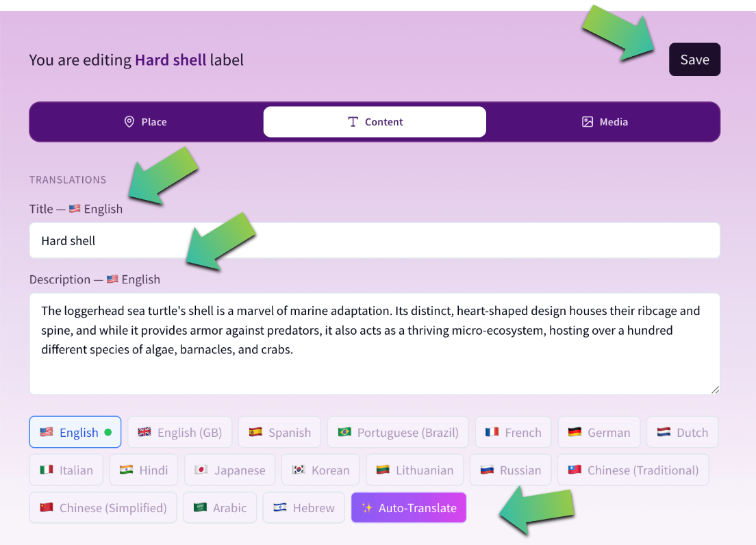The height and width of the screenshot is (545, 756).
Task: Select the Content tab
Action: point(375,122)
